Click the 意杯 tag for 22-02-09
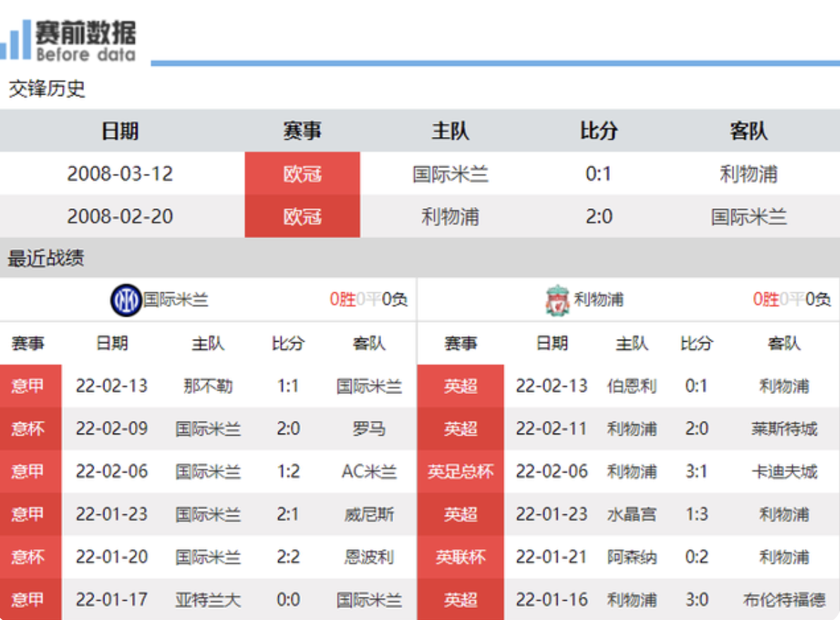The height and width of the screenshot is (620, 840). 28,429
